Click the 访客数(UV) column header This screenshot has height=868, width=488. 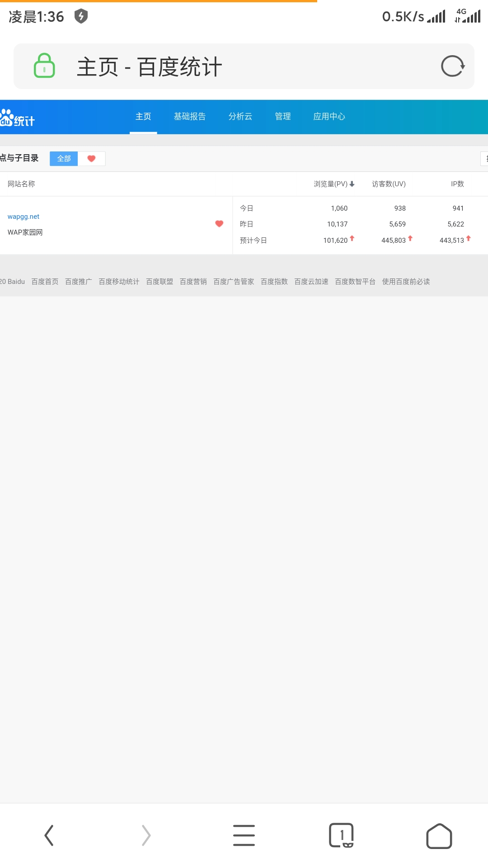(389, 184)
